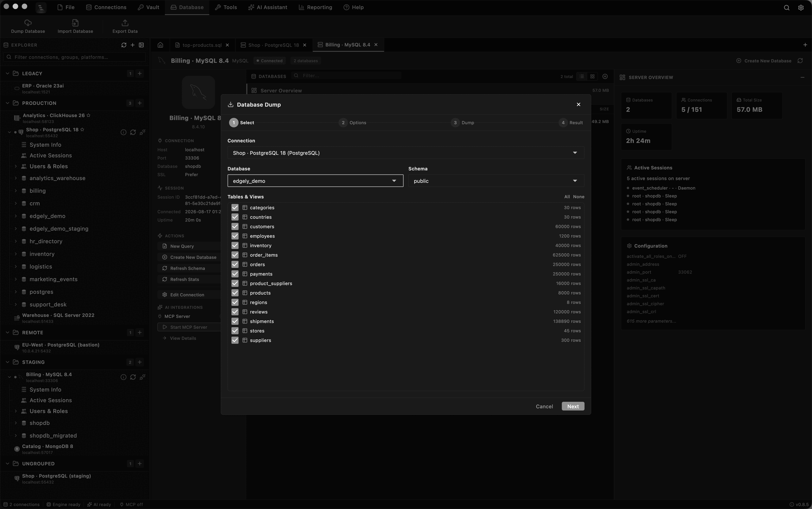Switch Databases list to grid view
The width and height of the screenshot is (812, 509).
coord(592,76)
